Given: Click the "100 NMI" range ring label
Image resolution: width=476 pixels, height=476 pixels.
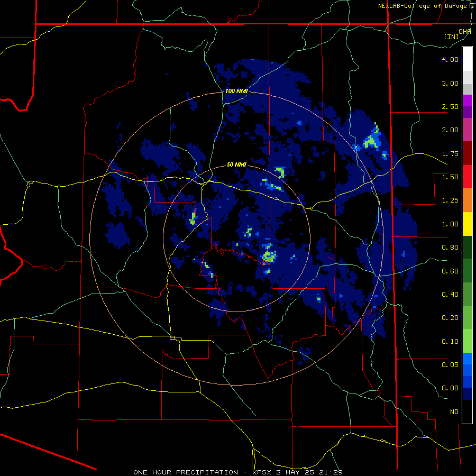Looking at the screenshot, I should pyautogui.click(x=236, y=91).
